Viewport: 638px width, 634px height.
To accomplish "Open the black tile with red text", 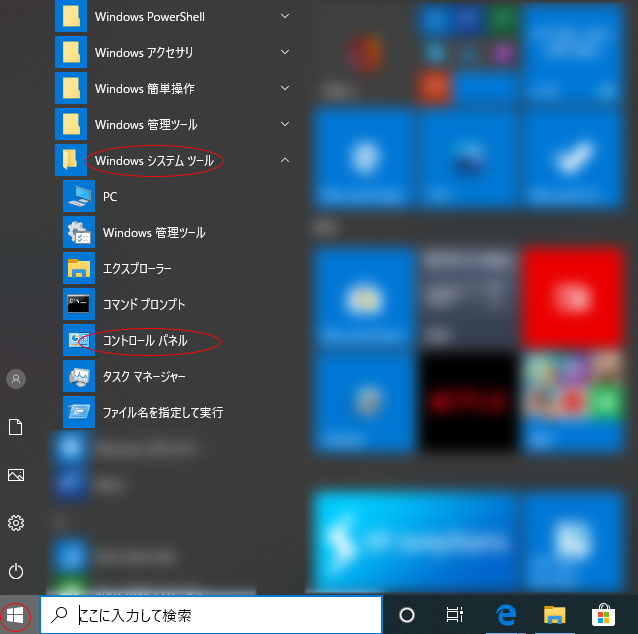I will tap(469, 402).
